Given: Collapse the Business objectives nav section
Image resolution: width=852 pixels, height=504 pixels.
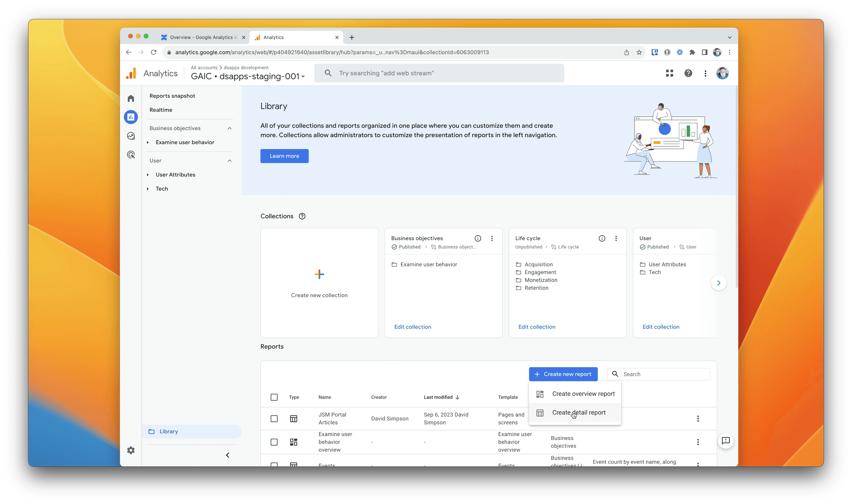Looking at the screenshot, I should 229,128.
